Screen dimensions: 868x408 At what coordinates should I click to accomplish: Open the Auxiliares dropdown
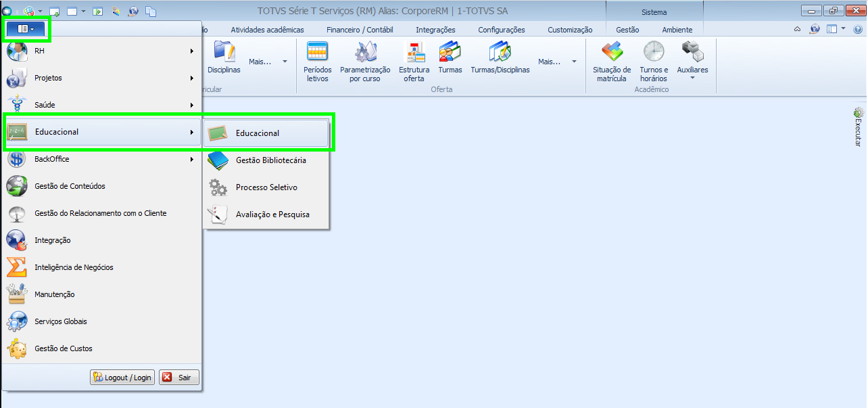[x=692, y=62]
